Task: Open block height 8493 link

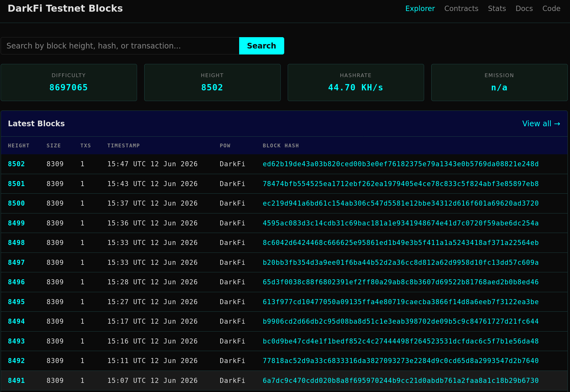Action: tap(16, 341)
